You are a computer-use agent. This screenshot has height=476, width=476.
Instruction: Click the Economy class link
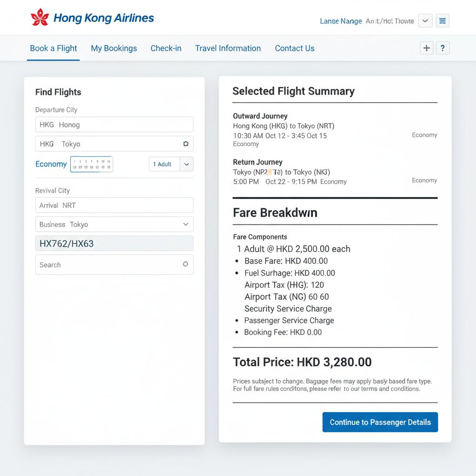[51, 164]
